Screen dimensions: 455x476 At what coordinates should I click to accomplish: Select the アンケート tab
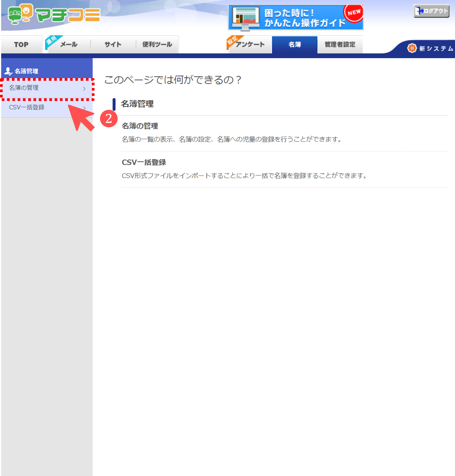pyautogui.click(x=250, y=44)
